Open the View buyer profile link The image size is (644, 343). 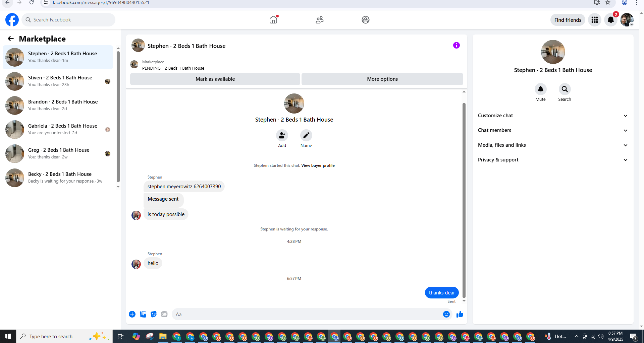[x=318, y=165]
